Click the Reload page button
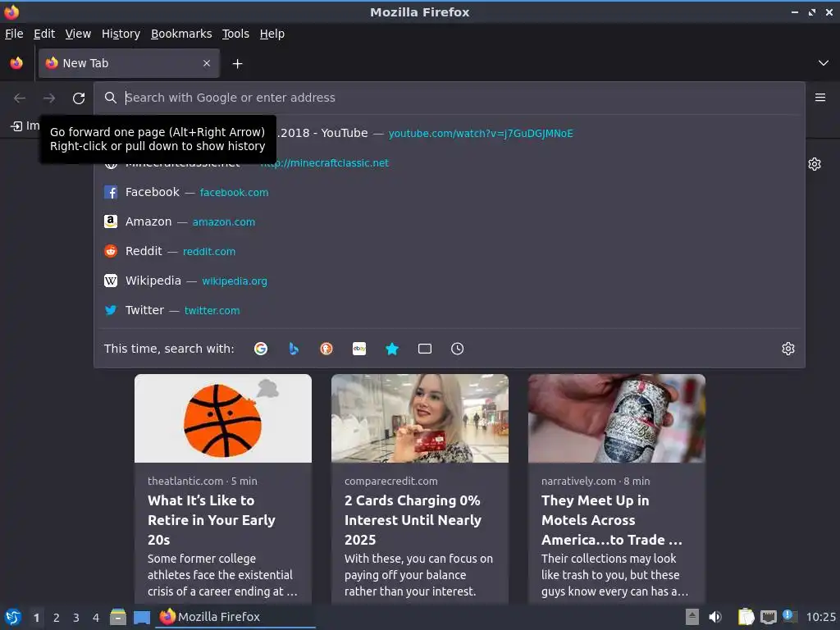Viewport: 840px width, 630px height. click(79, 98)
